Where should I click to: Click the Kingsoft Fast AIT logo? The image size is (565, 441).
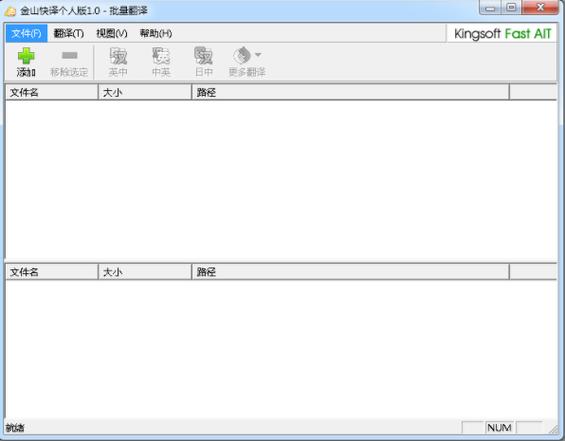[x=503, y=34]
